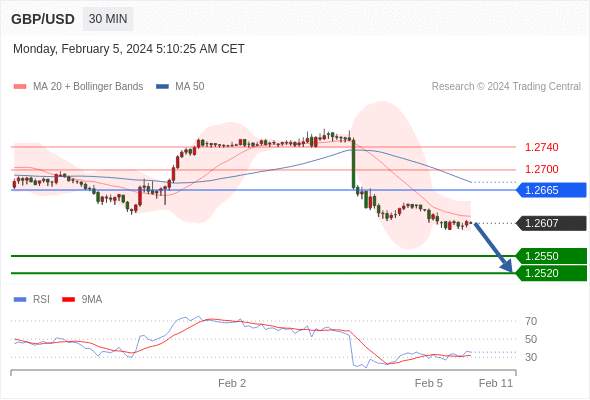Viewport: 590px width, 400px height.
Task: Click the RSI 50 level label
Action: tap(531, 339)
